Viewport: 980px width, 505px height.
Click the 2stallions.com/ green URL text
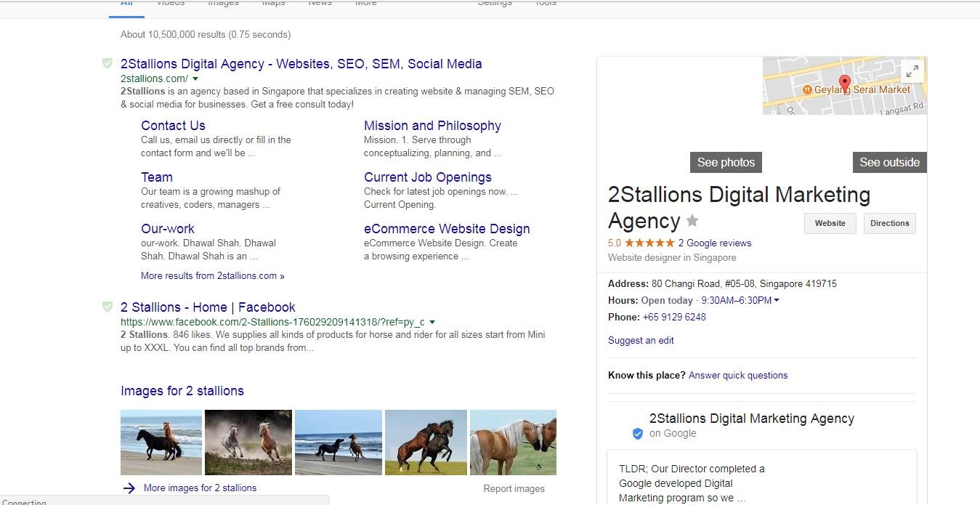coord(154,78)
